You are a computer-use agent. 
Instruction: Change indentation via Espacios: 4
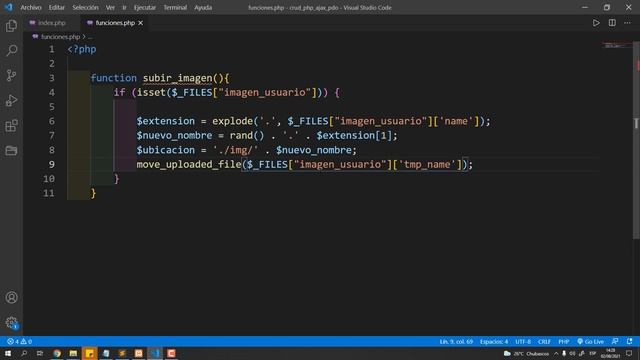tap(494, 341)
